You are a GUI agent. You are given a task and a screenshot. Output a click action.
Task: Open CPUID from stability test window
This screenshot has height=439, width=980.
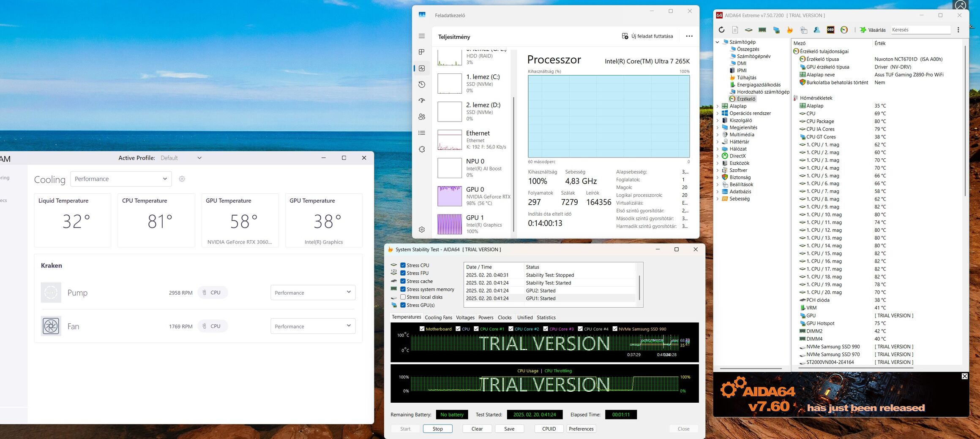(549, 429)
